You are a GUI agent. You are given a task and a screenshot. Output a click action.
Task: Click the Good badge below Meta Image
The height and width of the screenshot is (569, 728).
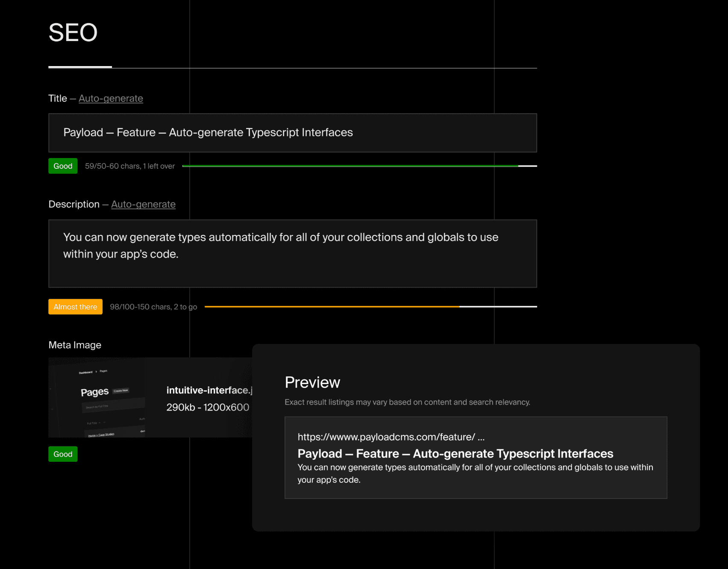click(63, 454)
